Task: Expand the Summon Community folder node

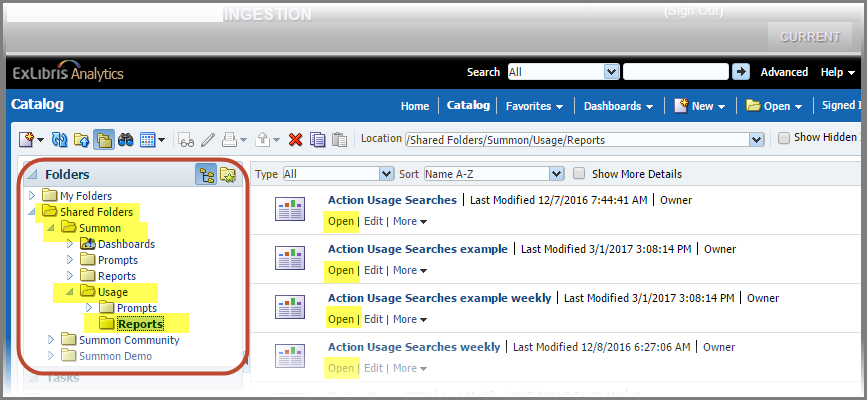Action: [51, 339]
